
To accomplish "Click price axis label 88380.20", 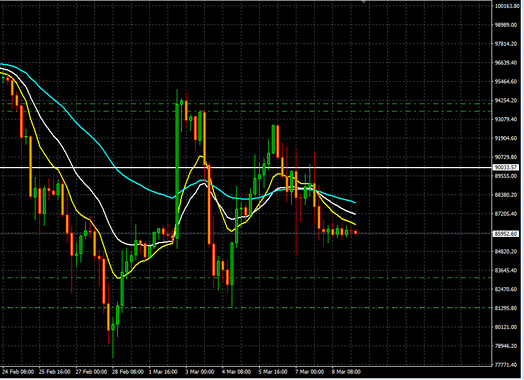I will (x=506, y=195).
